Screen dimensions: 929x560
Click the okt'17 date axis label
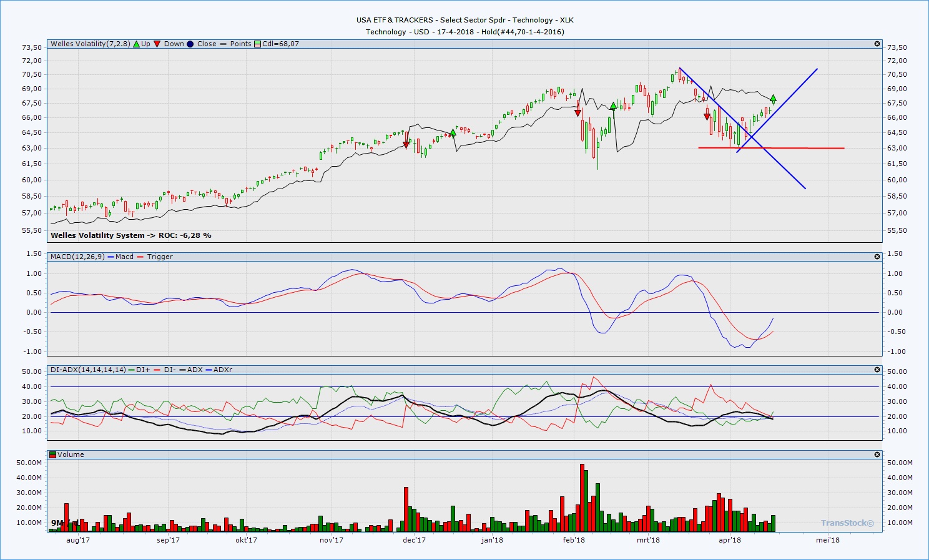(247, 539)
